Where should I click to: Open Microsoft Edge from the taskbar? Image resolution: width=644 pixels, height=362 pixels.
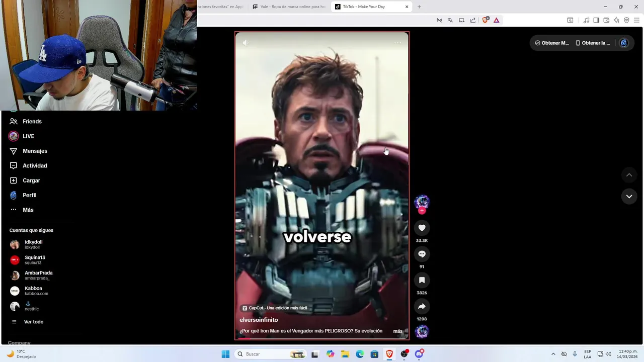pos(360,354)
